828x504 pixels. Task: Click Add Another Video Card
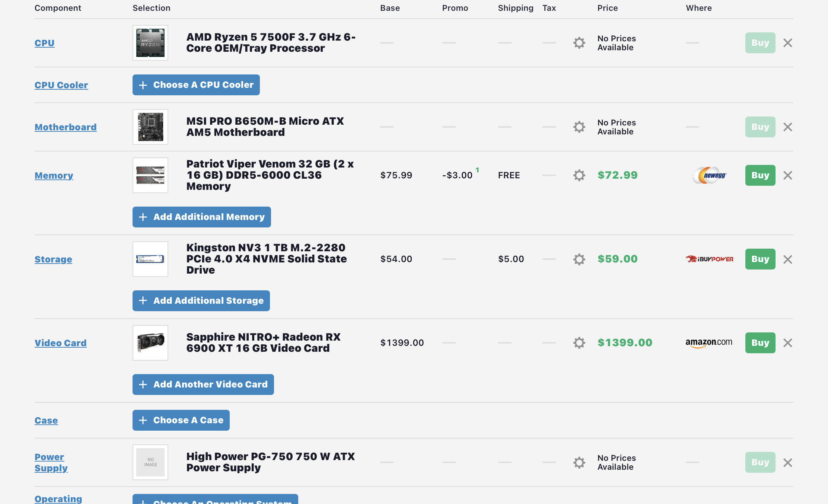coord(203,385)
